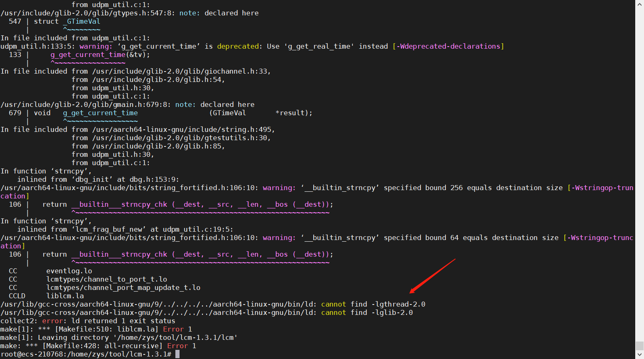Click 'Leaving directory' make line
This screenshot has width=644, height=359.
[119, 337]
